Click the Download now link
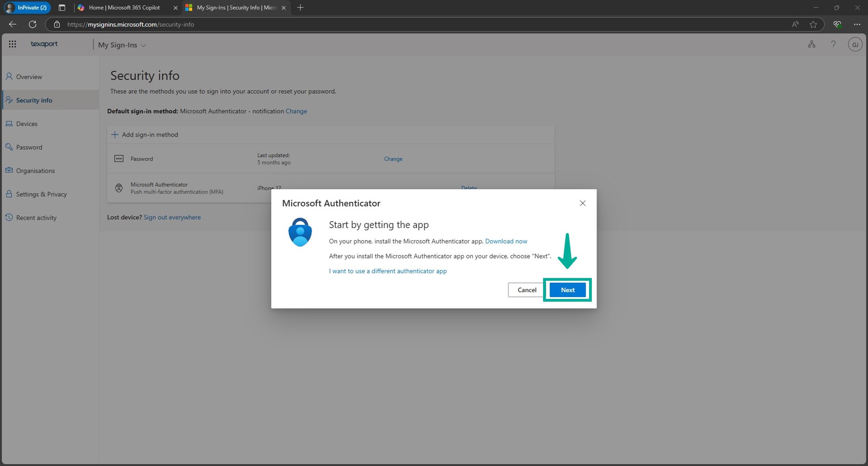 click(506, 241)
